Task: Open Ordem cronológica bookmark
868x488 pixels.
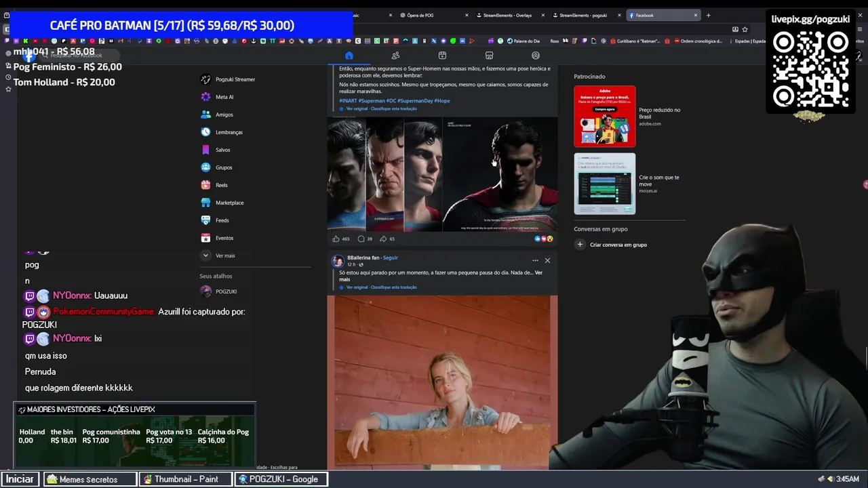Action: [x=698, y=41]
